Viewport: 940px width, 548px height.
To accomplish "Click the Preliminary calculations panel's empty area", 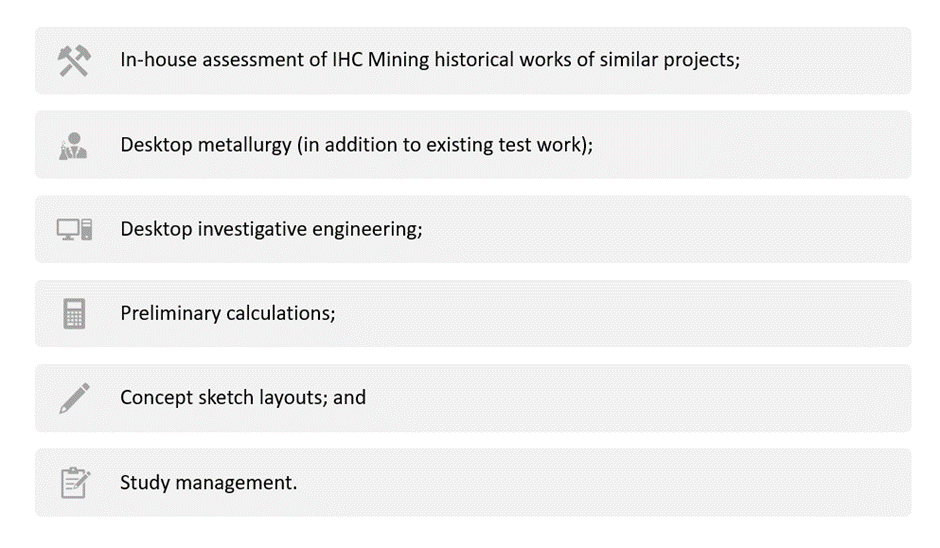I will [x=623, y=314].
